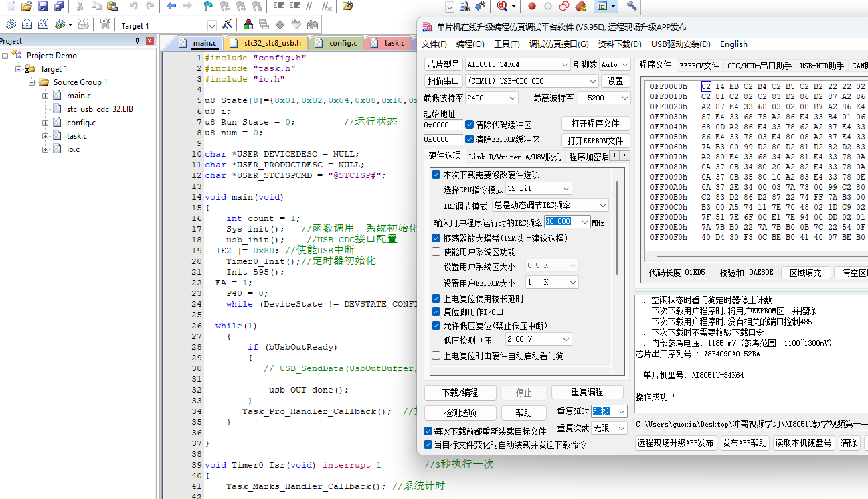Open the 编程(O) menu
The height and width of the screenshot is (499, 868).
pos(470,44)
